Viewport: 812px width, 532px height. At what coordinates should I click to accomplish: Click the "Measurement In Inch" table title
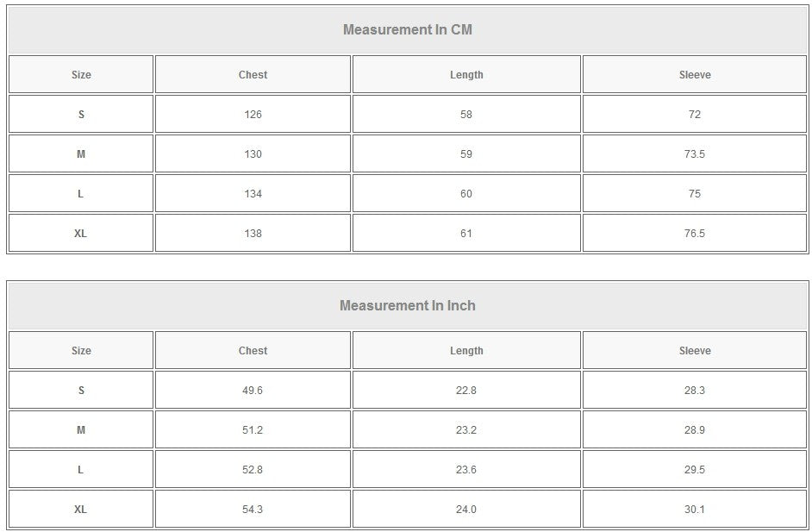point(408,305)
